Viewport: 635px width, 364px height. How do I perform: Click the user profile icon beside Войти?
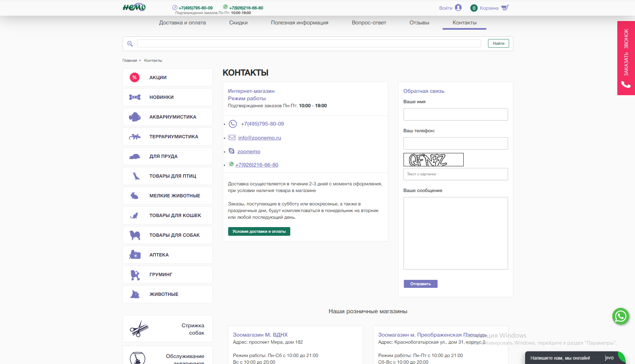[458, 8]
